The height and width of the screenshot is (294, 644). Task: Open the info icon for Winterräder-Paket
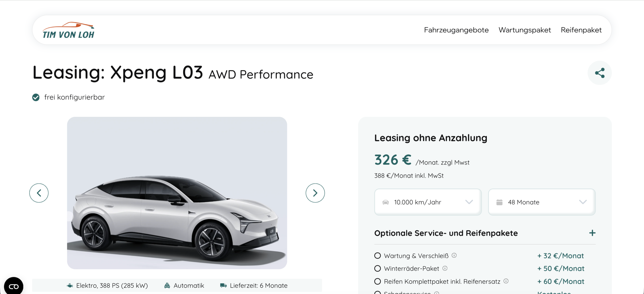pyautogui.click(x=445, y=268)
